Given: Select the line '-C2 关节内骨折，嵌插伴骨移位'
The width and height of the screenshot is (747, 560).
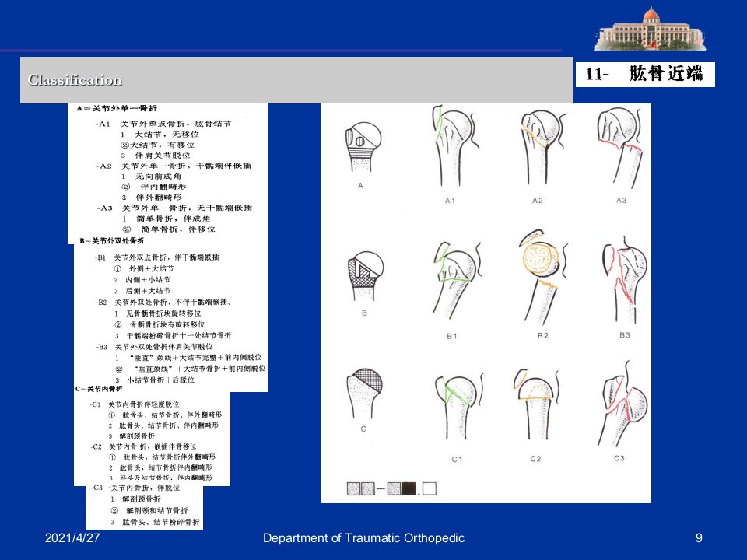Looking at the screenshot, I should 143,446.
